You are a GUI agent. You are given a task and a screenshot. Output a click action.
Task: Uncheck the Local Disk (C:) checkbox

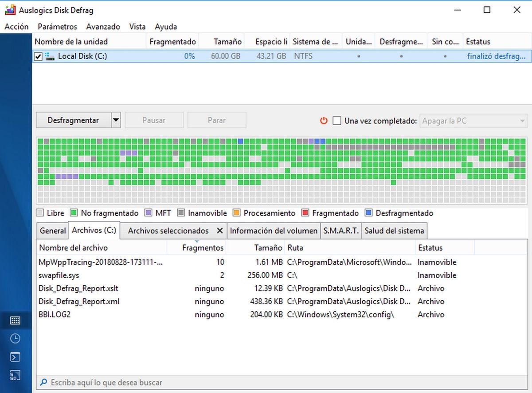39,56
